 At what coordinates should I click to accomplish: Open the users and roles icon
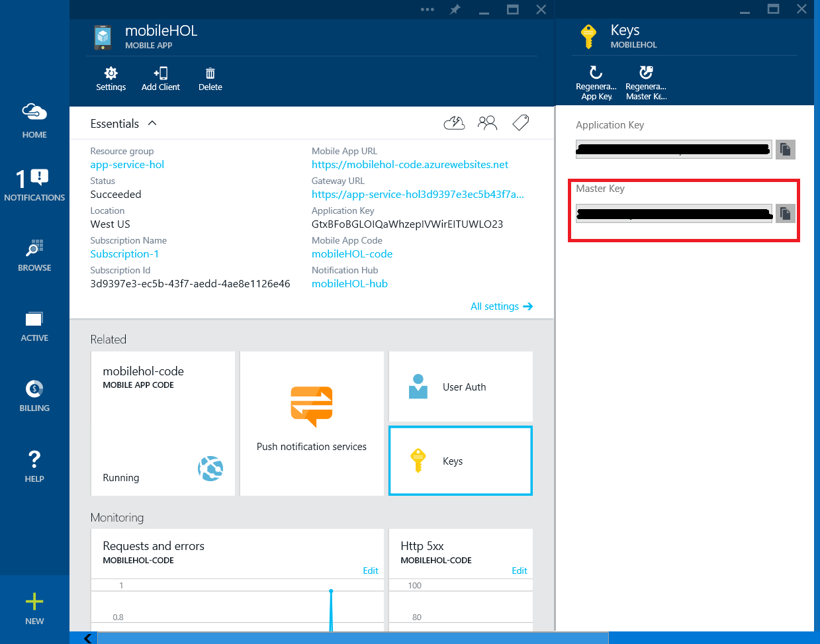(x=488, y=122)
